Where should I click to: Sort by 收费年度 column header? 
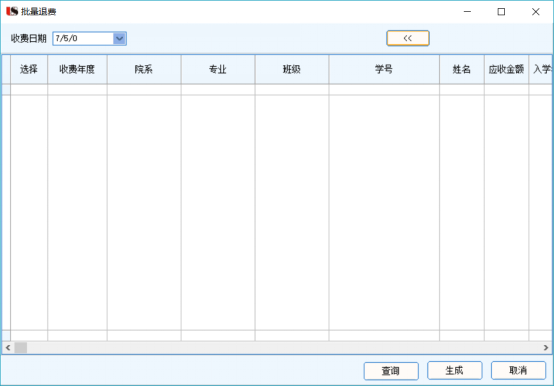77,69
